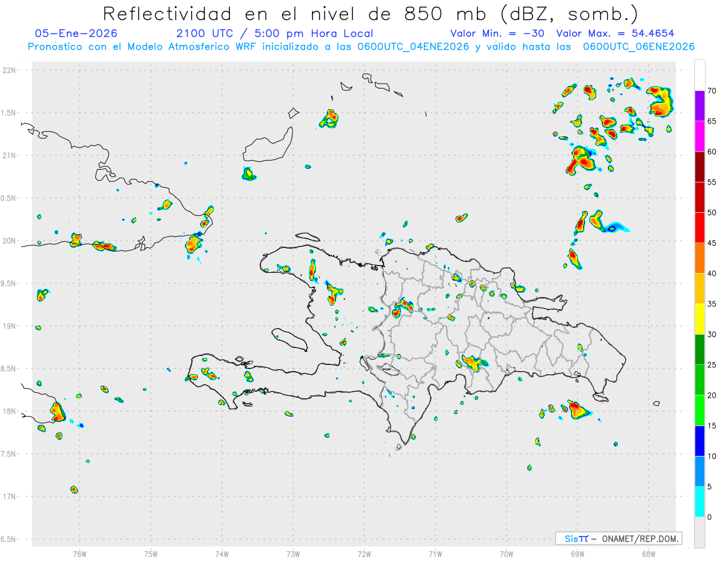Click the '2100 UTC / 5:00 pm Hora Local' text
Viewport: 728px width, 562px height.
coord(274,33)
